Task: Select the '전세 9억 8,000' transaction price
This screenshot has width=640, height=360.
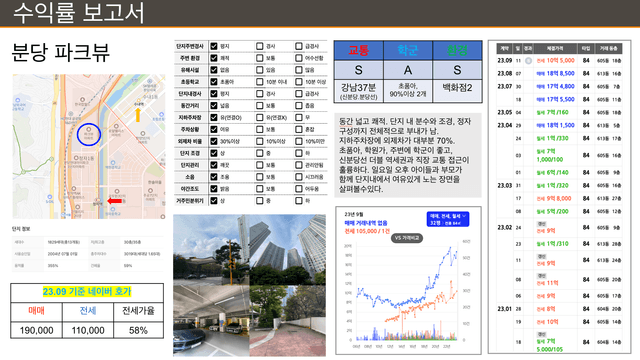Action: (553, 198)
